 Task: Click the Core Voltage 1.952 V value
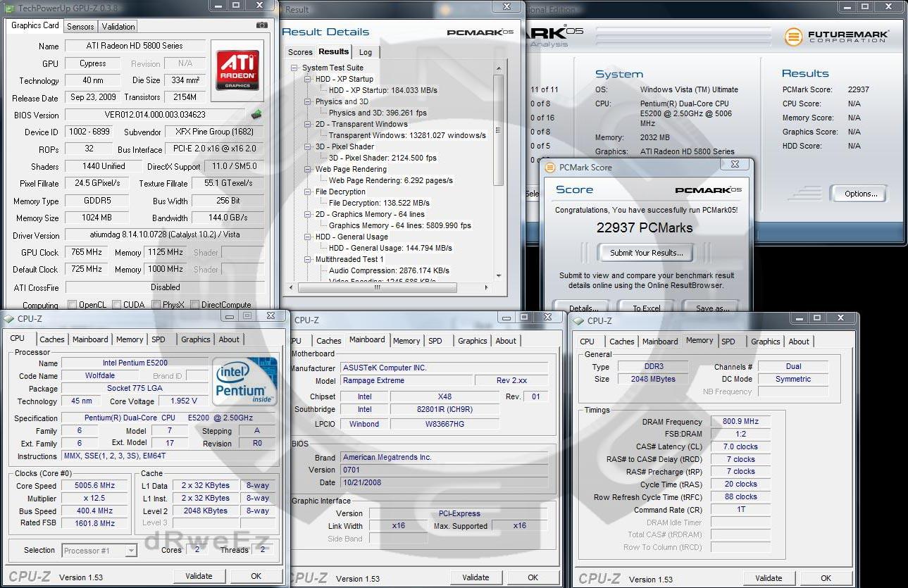185,401
